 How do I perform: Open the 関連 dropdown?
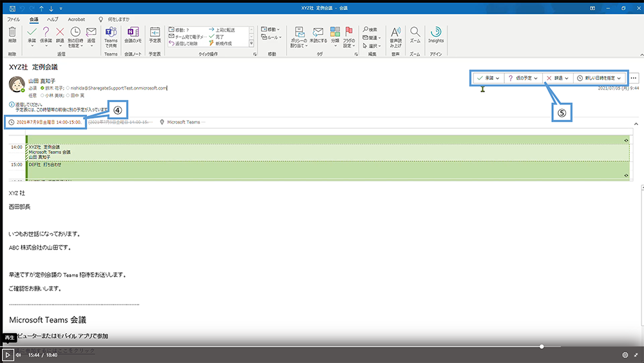372,37
